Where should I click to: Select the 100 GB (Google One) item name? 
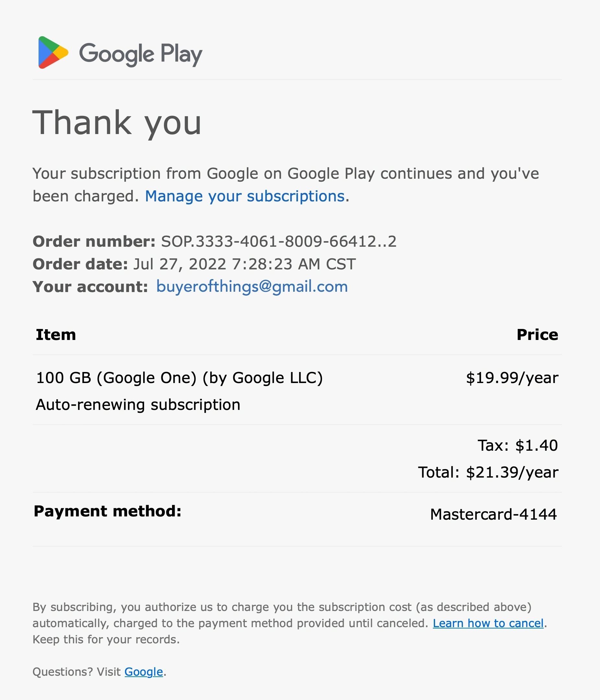tap(179, 378)
